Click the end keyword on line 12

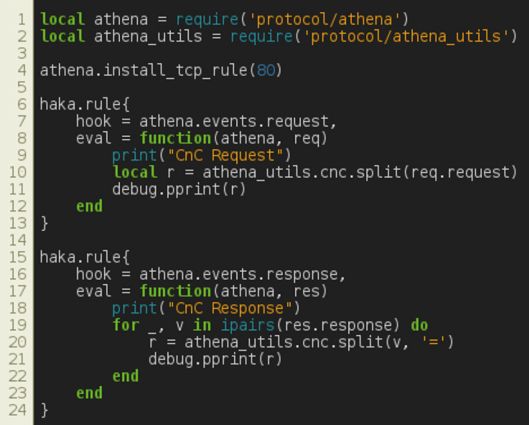(x=89, y=206)
